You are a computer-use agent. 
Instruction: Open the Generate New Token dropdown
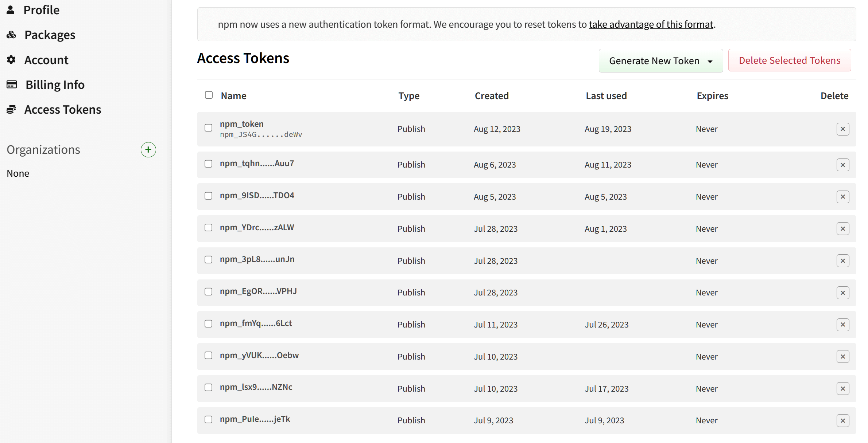click(660, 60)
